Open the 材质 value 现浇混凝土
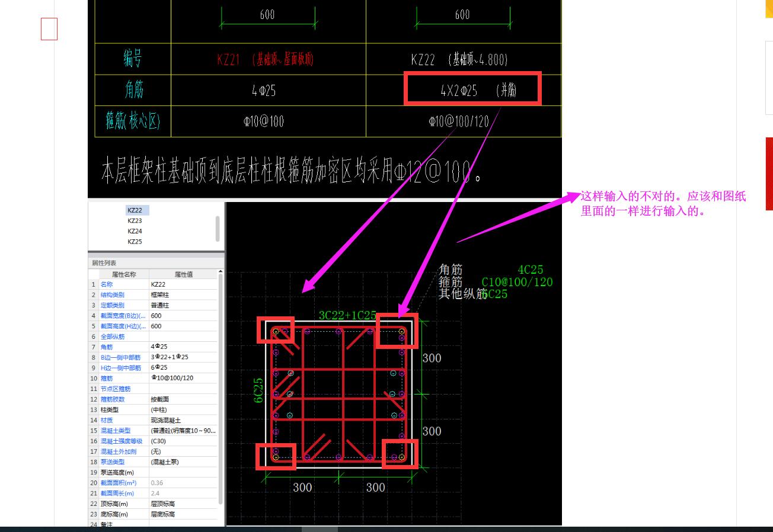 point(184,420)
